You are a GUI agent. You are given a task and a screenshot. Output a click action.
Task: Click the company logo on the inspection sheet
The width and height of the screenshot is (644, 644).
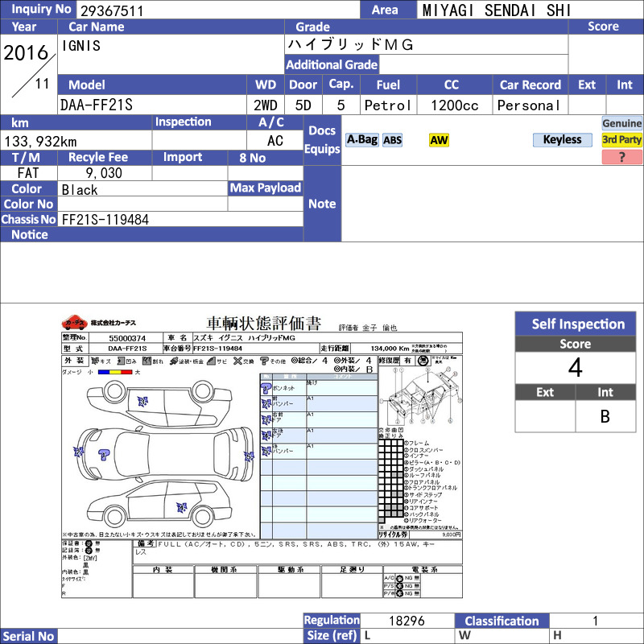point(74,322)
